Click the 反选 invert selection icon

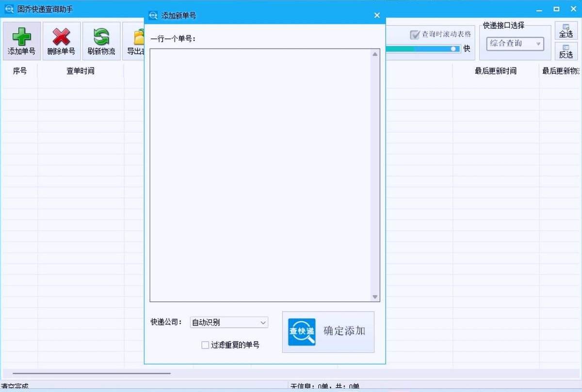pyautogui.click(x=566, y=48)
